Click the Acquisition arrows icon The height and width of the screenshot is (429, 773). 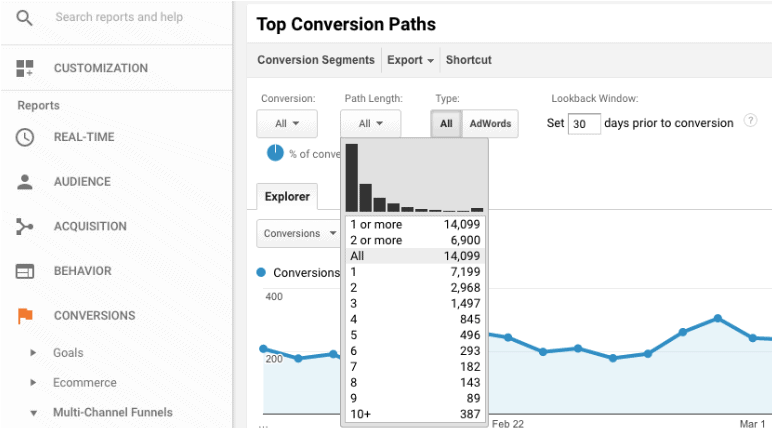click(25, 227)
